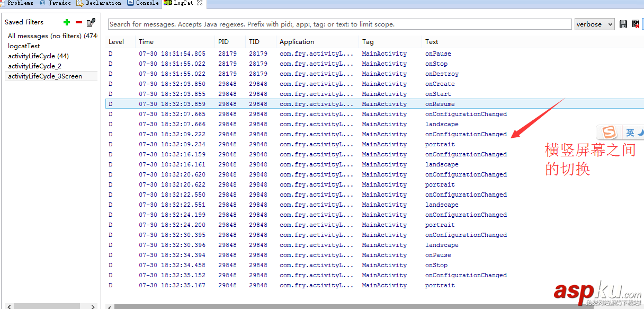Select the onDestroy log row
644x309 pixels.
[x=375, y=74]
